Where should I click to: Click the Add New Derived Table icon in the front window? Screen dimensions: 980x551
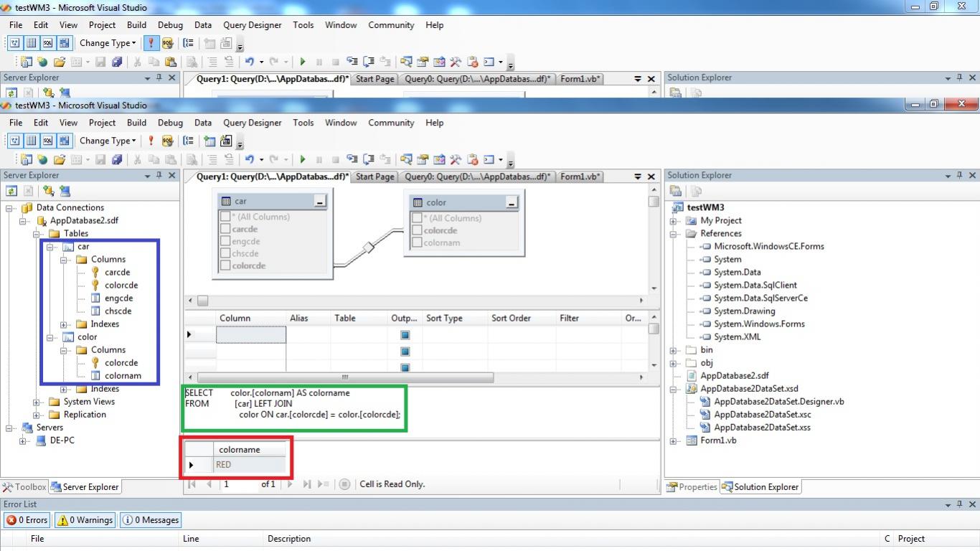(x=226, y=141)
